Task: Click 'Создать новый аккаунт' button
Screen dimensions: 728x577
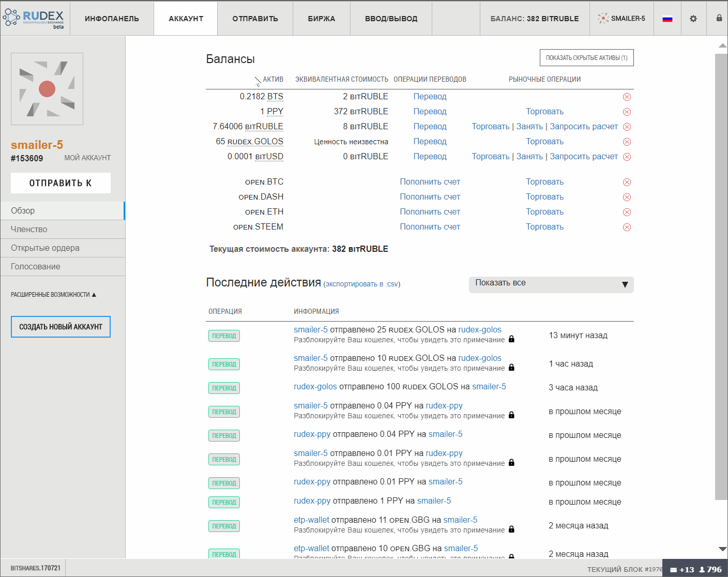Action: pyautogui.click(x=60, y=327)
